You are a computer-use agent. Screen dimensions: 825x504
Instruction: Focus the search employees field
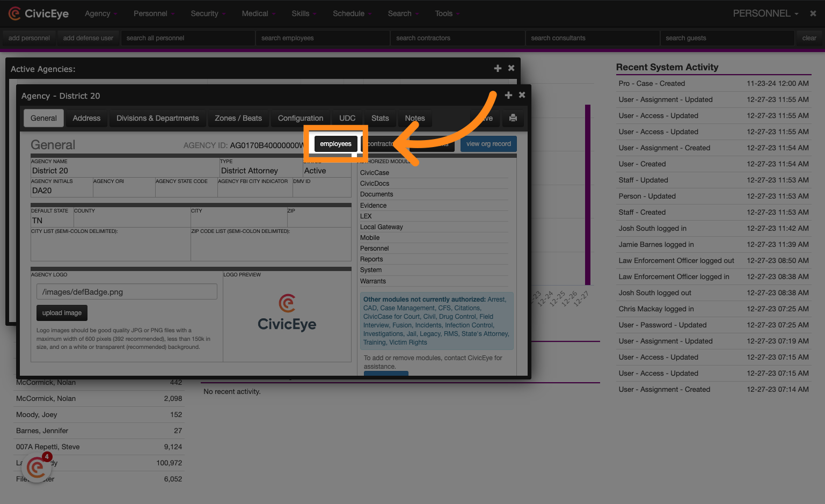point(323,38)
